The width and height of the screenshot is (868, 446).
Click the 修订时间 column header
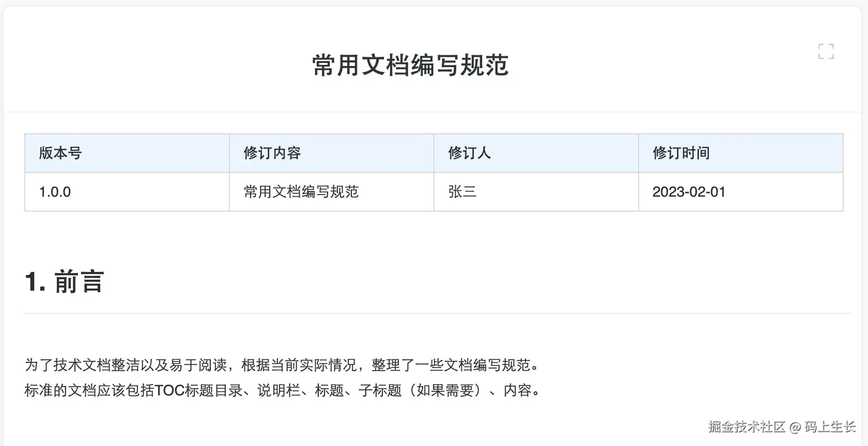[681, 153]
